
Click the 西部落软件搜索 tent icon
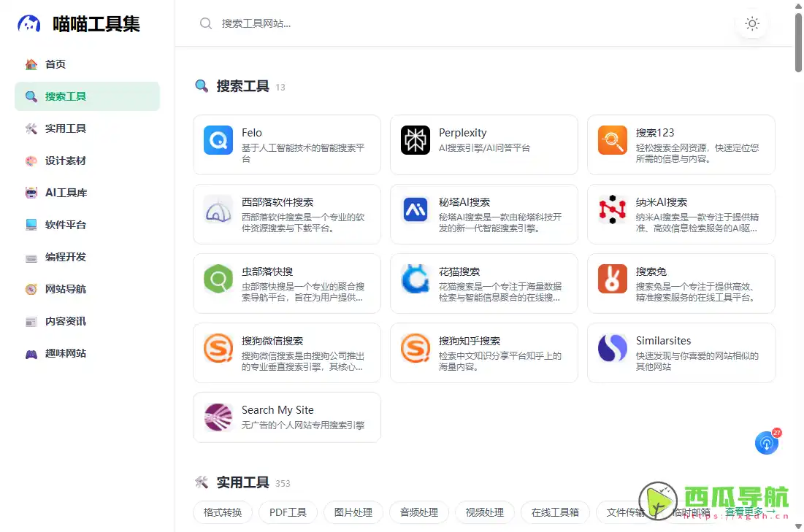tap(218, 209)
